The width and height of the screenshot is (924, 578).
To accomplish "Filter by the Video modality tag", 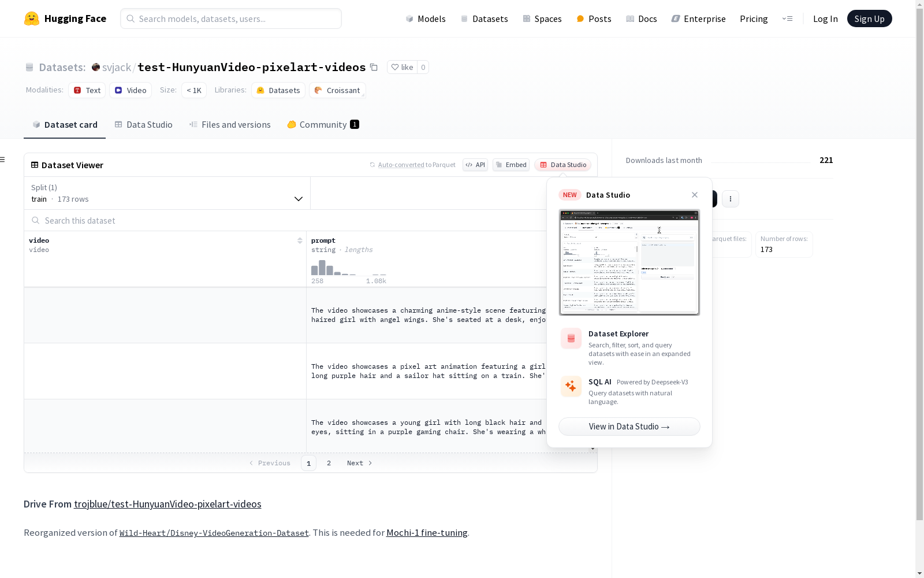I will [x=131, y=90].
